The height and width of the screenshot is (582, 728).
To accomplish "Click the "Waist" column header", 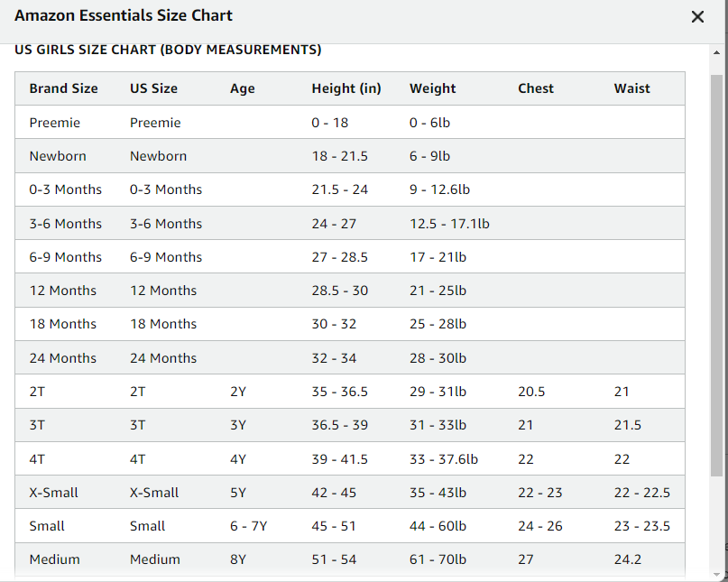I will point(631,88).
